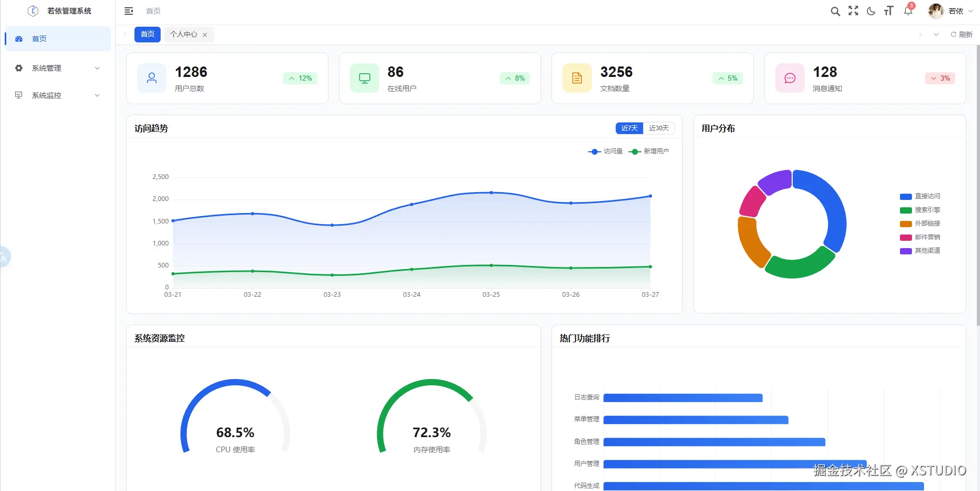980x491 pixels.
Task: Expand the 系统监控 sidebar menu
Action: (58, 95)
